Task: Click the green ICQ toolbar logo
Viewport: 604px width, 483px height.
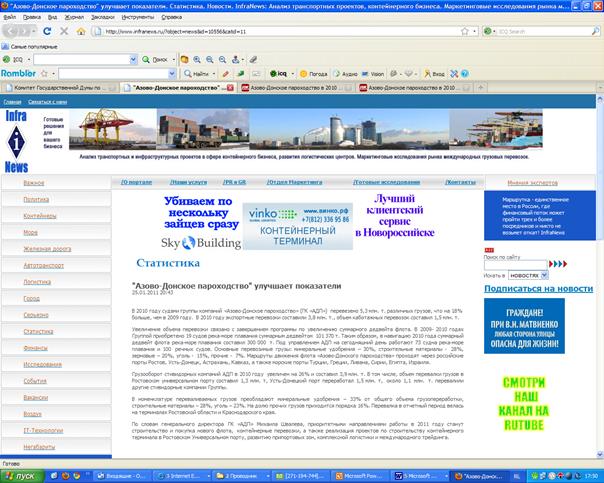Action: coord(7,59)
